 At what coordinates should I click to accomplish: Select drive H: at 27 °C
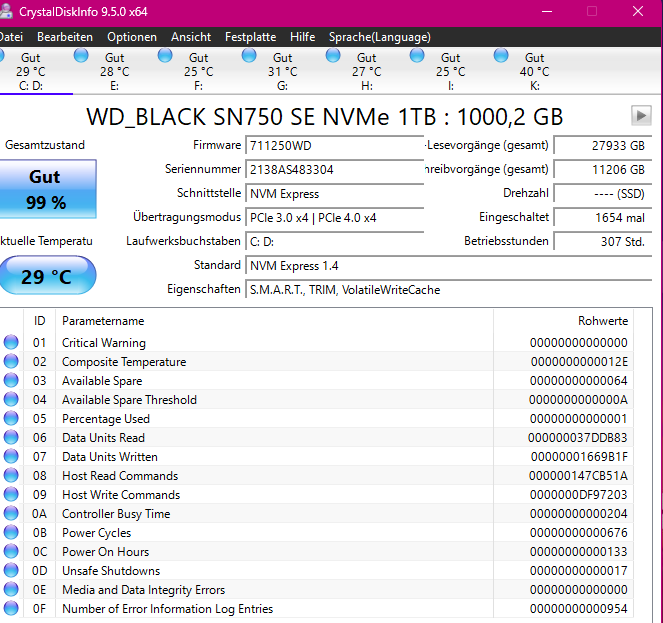367,71
